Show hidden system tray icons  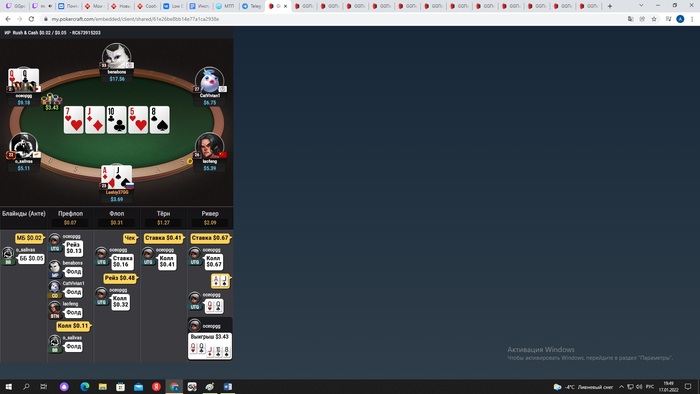coord(621,387)
